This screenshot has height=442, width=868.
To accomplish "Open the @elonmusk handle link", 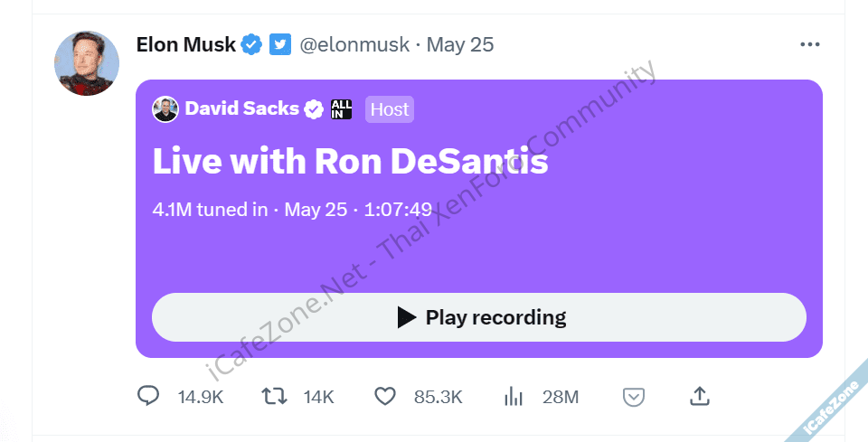I will [x=354, y=44].
